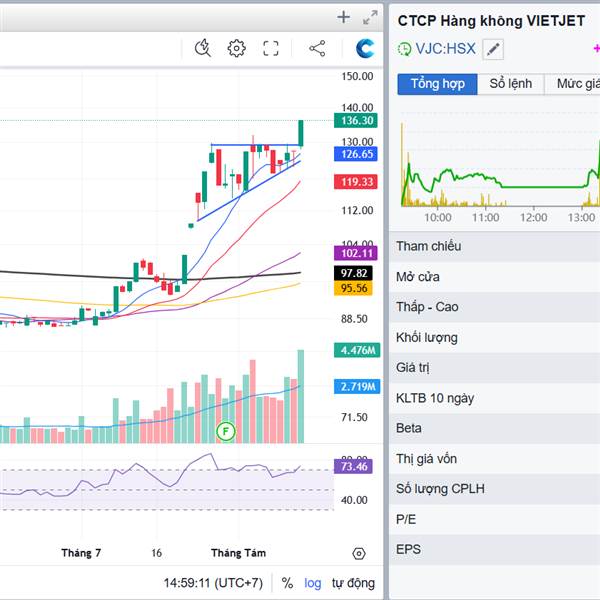
Task: Click the 150.00 price axis label
Action: click(x=357, y=76)
